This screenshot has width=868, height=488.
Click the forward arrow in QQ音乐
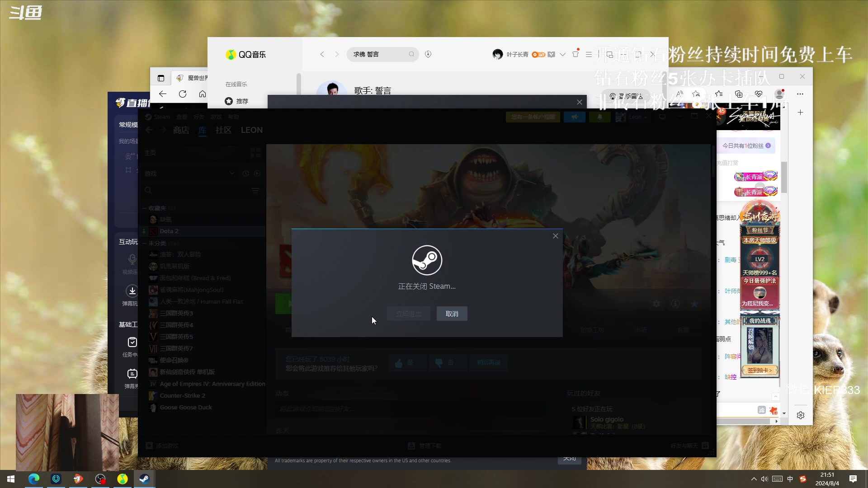coord(336,54)
